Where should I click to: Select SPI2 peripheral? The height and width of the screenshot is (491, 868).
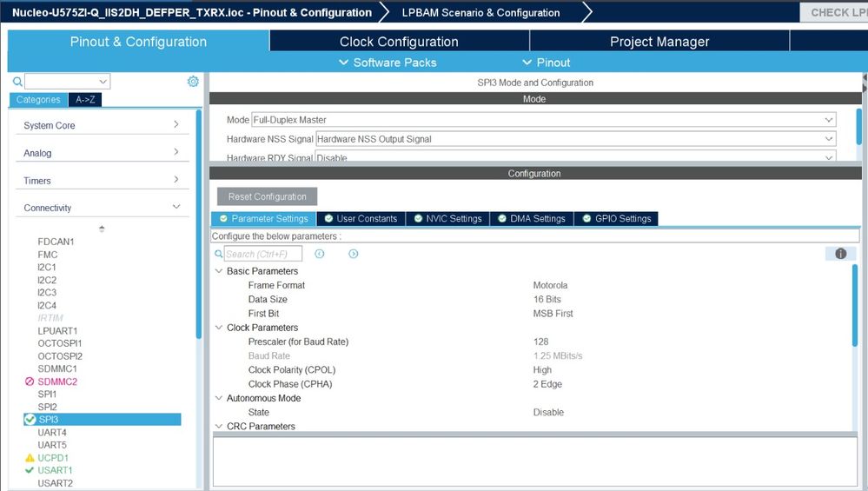pyautogui.click(x=47, y=407)
